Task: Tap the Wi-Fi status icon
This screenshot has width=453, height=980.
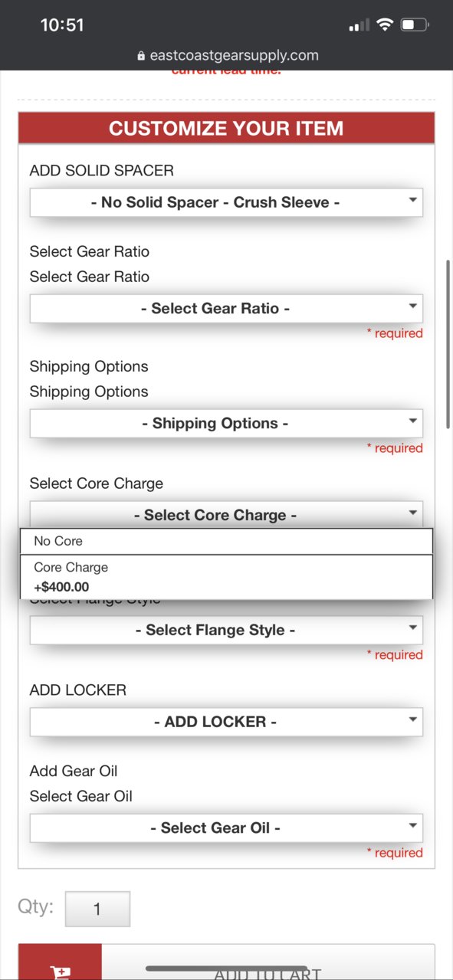Action: coord(384,25)
